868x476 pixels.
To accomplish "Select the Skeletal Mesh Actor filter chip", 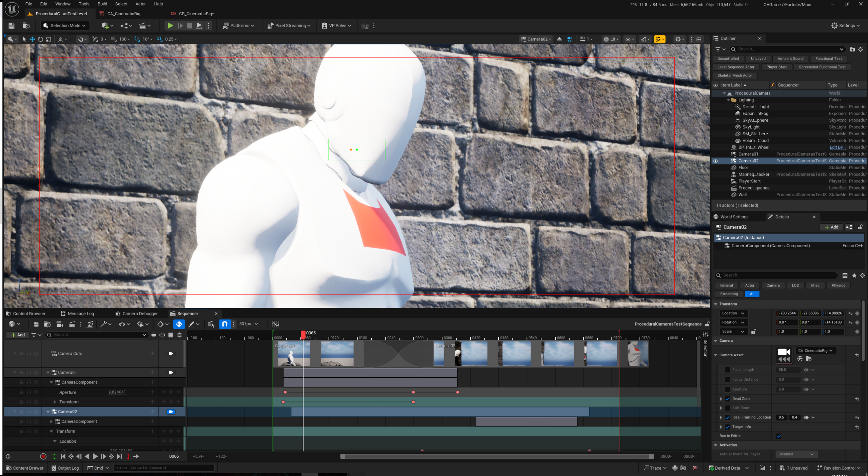I will (x=735, y=76).
